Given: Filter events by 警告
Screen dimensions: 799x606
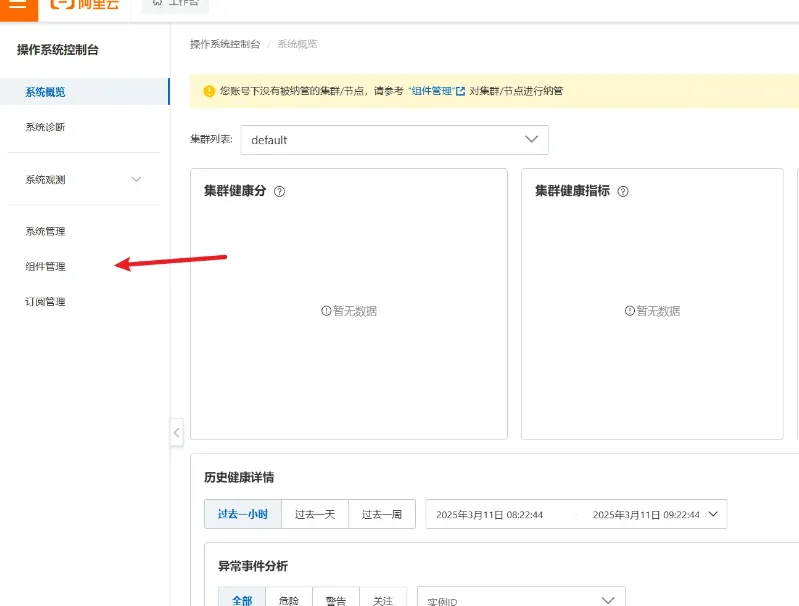Looking at the screenshot, I should point(336,599).
